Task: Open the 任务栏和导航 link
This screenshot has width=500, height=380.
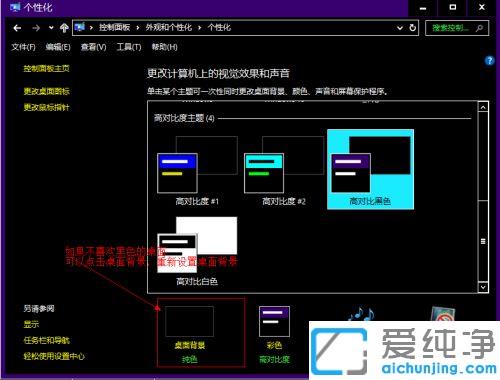Action: [x=46, y=340]
